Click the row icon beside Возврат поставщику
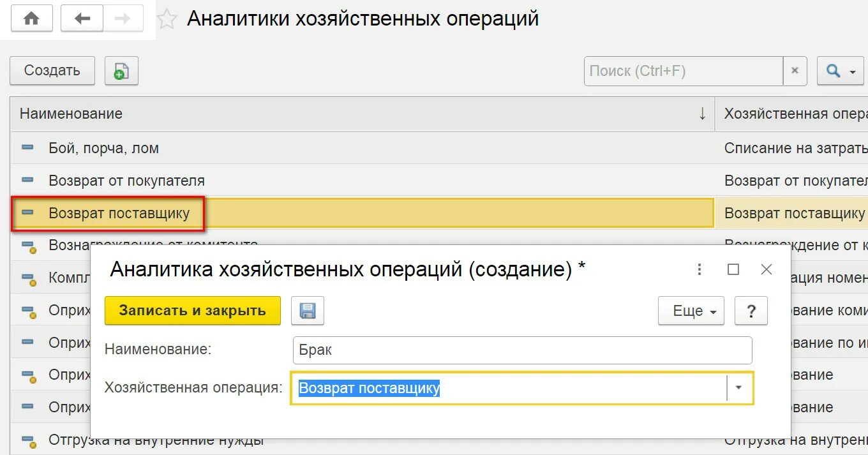Viewport: 868px width, 455px height. [27, 213]
